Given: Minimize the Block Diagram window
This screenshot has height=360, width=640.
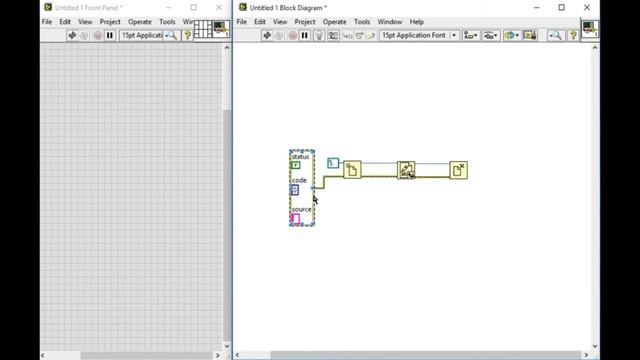Looking at the screenshot, I should point(537,7).
